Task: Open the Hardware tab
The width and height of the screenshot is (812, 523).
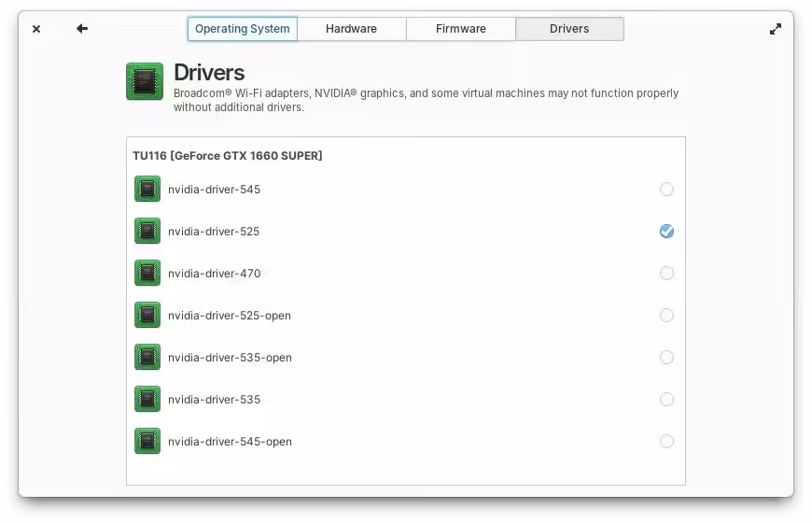Action: (351, 29)
